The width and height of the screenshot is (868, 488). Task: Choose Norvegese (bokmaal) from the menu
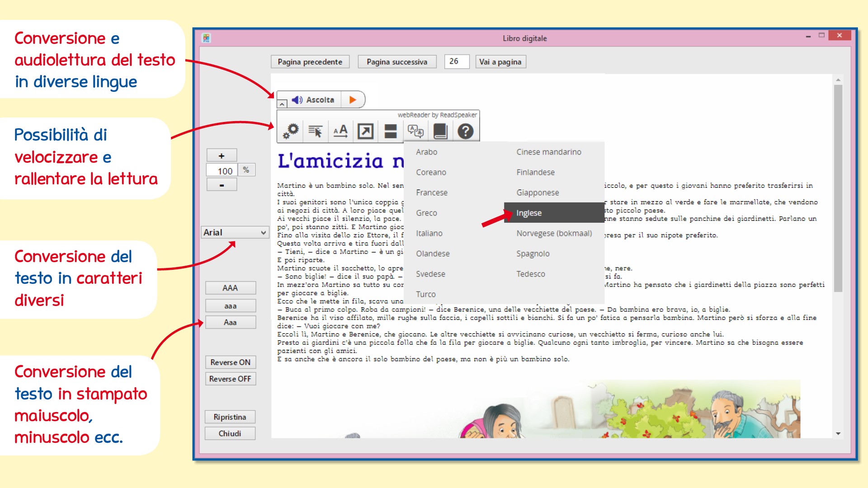[554, 233]
